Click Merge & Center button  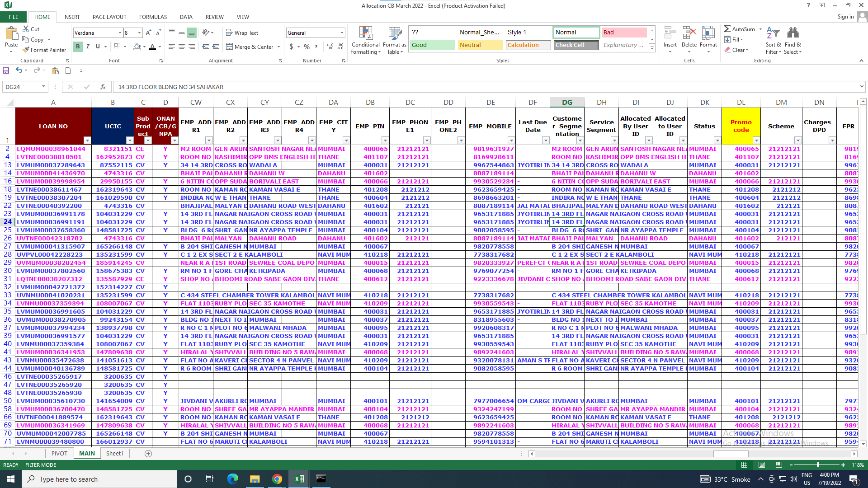click(254, 47)
